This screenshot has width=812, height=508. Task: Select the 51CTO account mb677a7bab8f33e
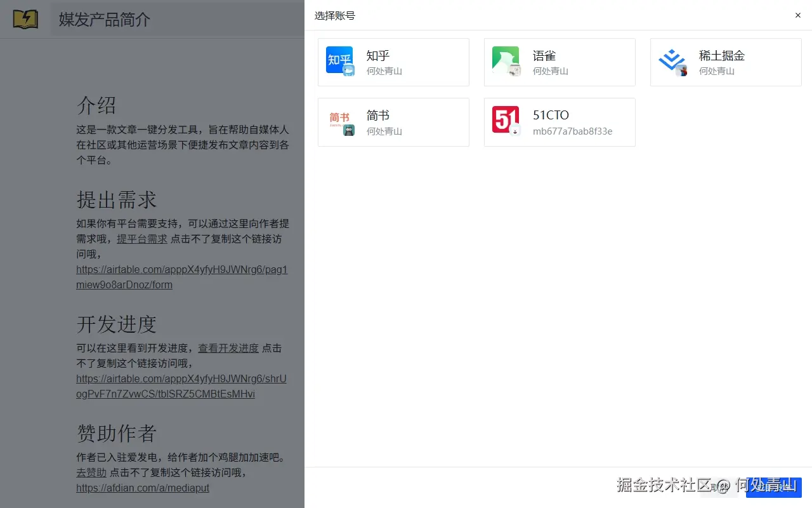[x=560, y=122]
